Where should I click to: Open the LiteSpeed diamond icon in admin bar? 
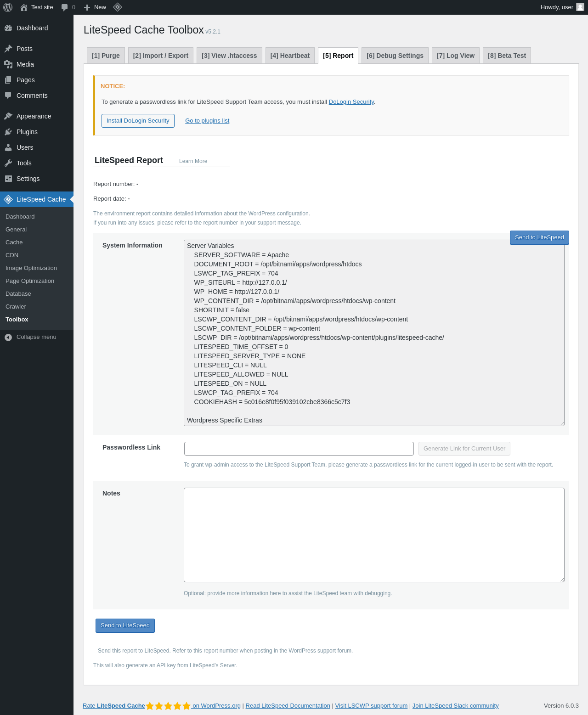[118, 7]
